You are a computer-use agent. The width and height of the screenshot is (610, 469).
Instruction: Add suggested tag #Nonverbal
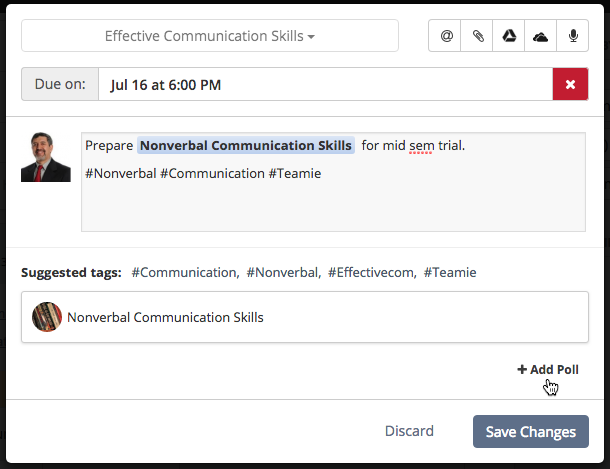[x=283, y=273]
